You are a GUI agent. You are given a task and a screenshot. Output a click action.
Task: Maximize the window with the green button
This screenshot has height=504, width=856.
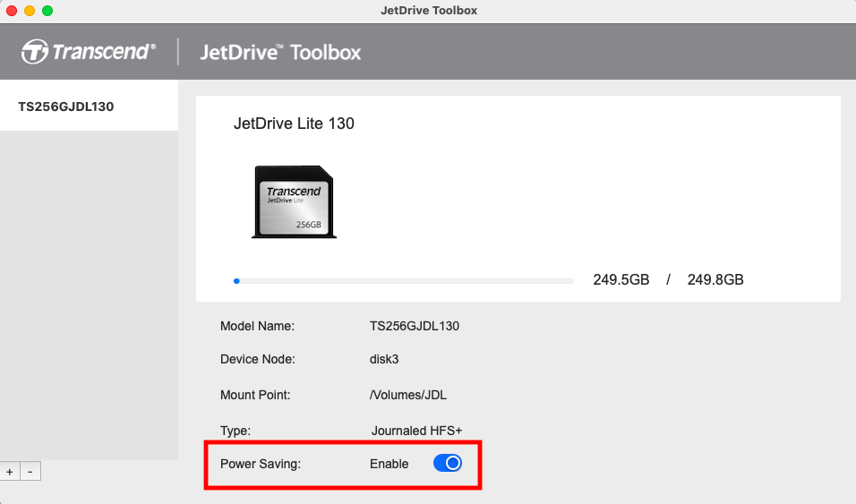pos(47,11)
